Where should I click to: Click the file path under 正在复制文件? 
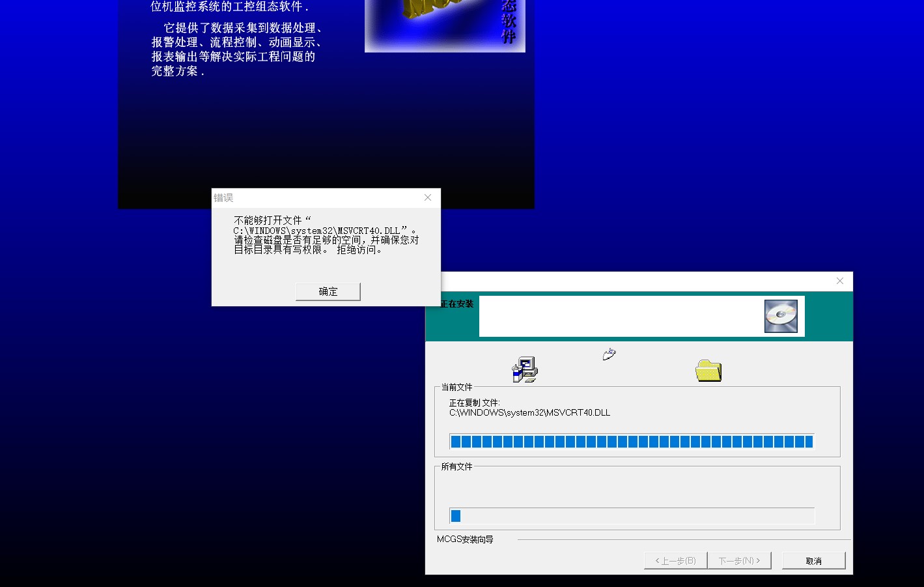(x=529, y=412)
